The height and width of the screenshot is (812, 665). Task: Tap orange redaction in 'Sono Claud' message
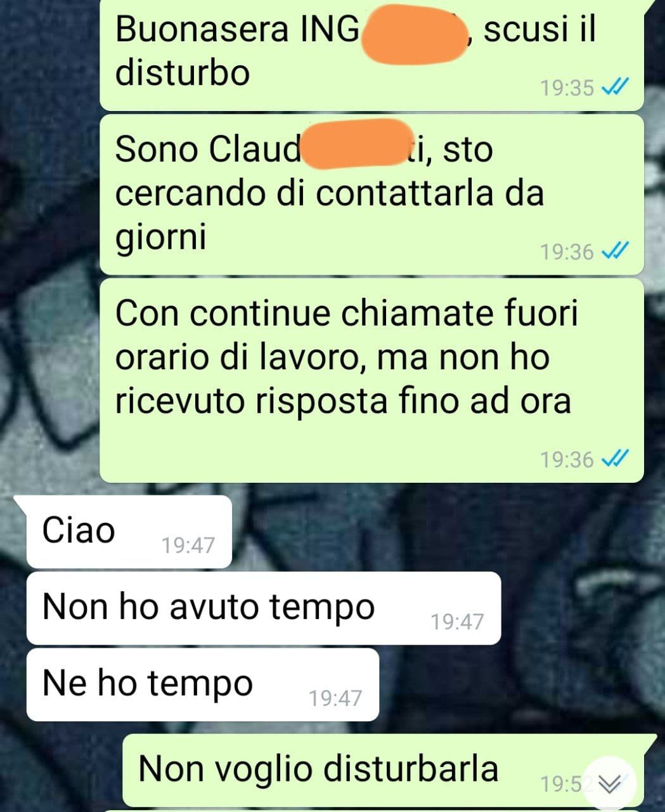[x=357, y=145]
